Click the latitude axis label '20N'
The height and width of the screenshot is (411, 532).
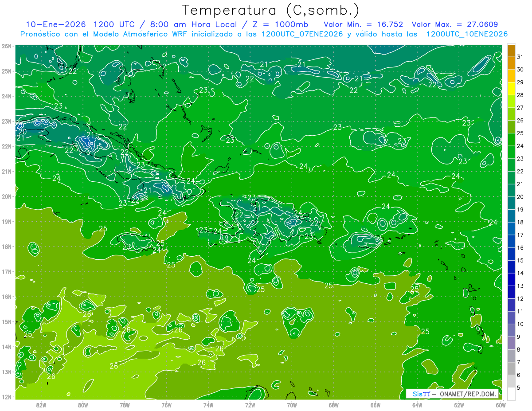pyautogui.click(x=7, y=196)
